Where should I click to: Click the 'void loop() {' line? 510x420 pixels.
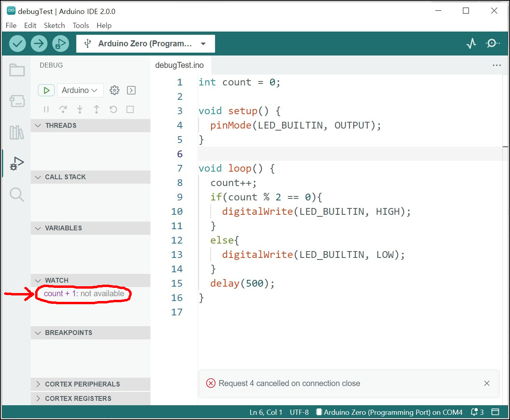click(x=237, y=168)
